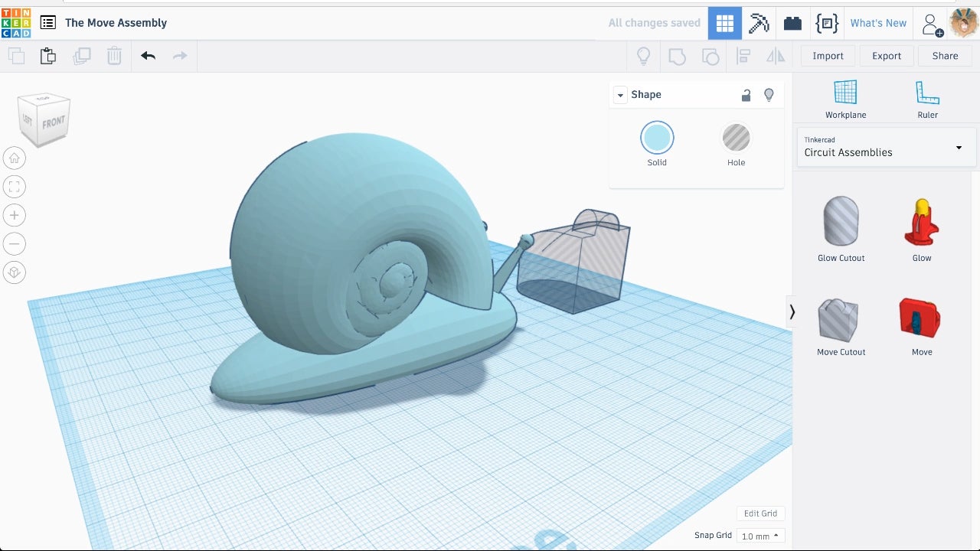Viewport: 980px width, 551px height.
Task: Set the shape to Hole
Action: [x=736, y=139]
